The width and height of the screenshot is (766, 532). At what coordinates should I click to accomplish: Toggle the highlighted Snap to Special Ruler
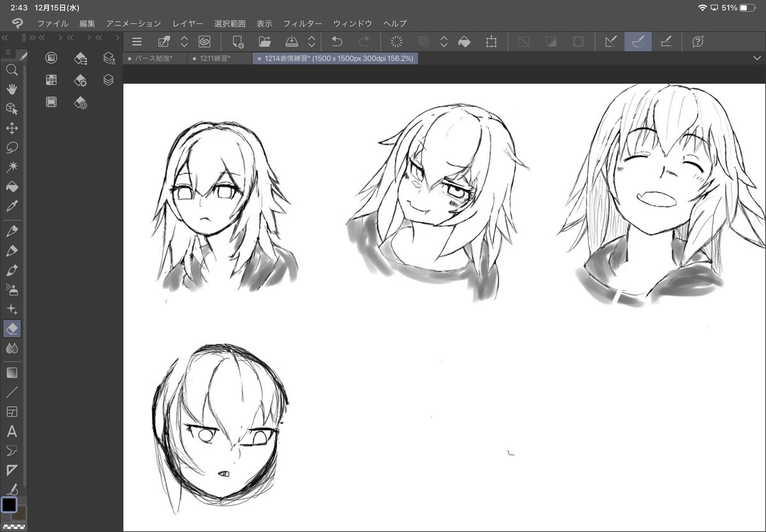pyautogui.click(x=638, y=42)
